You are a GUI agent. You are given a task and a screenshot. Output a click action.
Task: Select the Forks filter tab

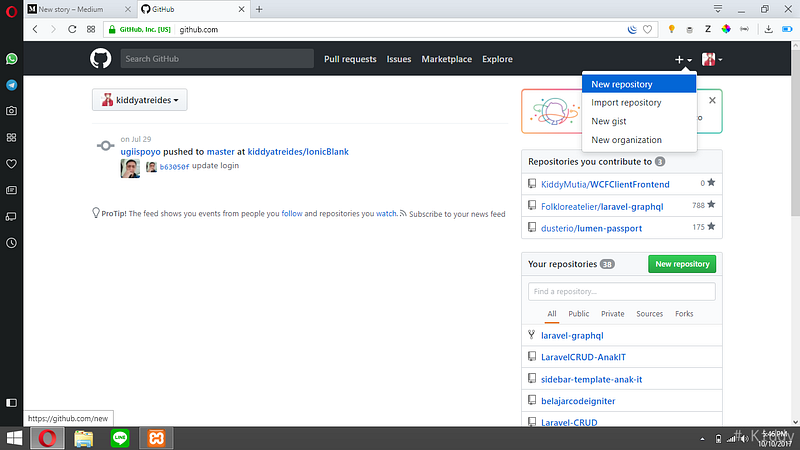[x=684, y=314]
